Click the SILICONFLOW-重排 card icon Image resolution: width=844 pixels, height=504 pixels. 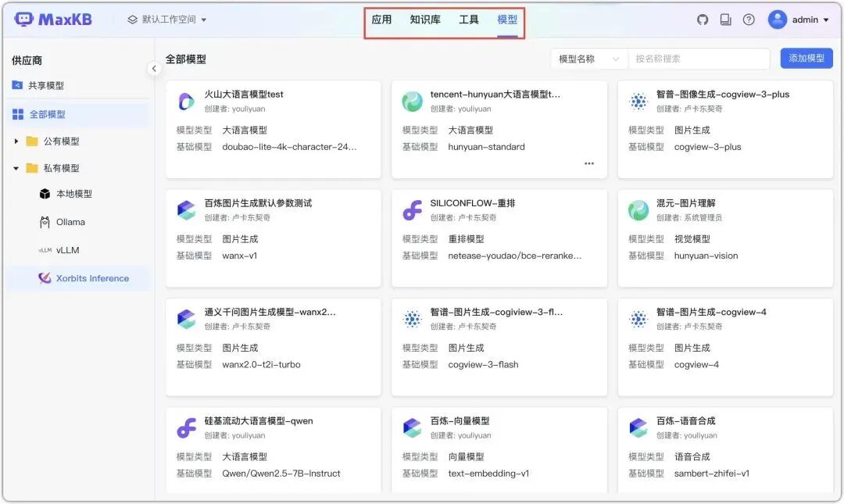[413, 210]
